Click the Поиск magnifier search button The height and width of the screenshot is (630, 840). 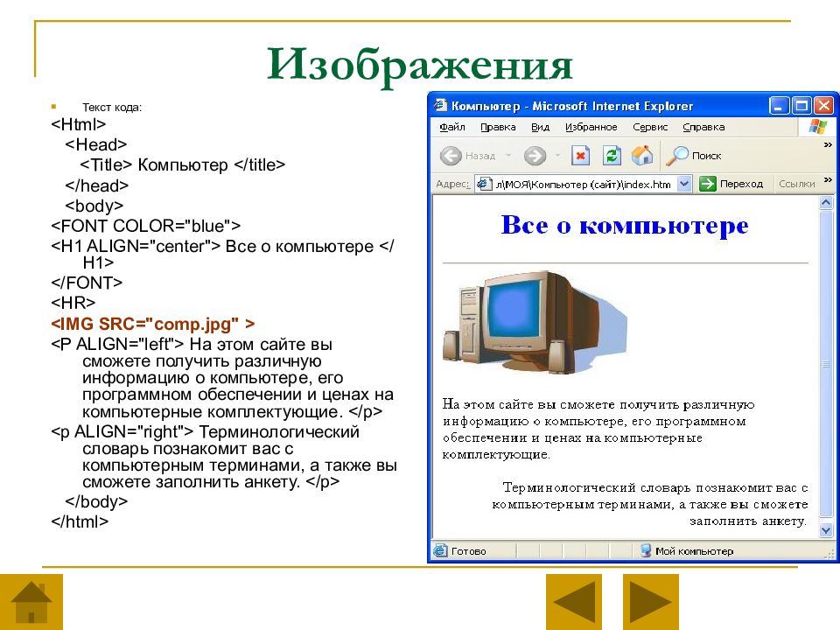[694, 156]
